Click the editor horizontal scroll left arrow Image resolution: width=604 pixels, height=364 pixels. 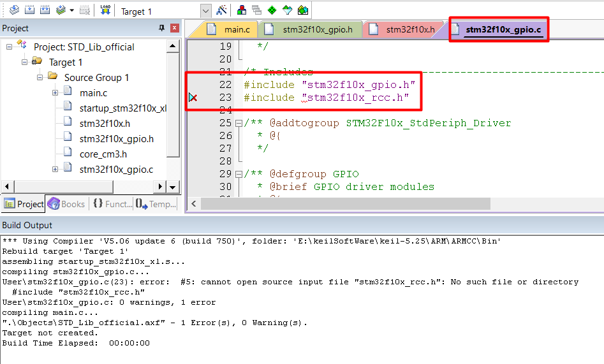pyautogui.click(x=194, y=204)
